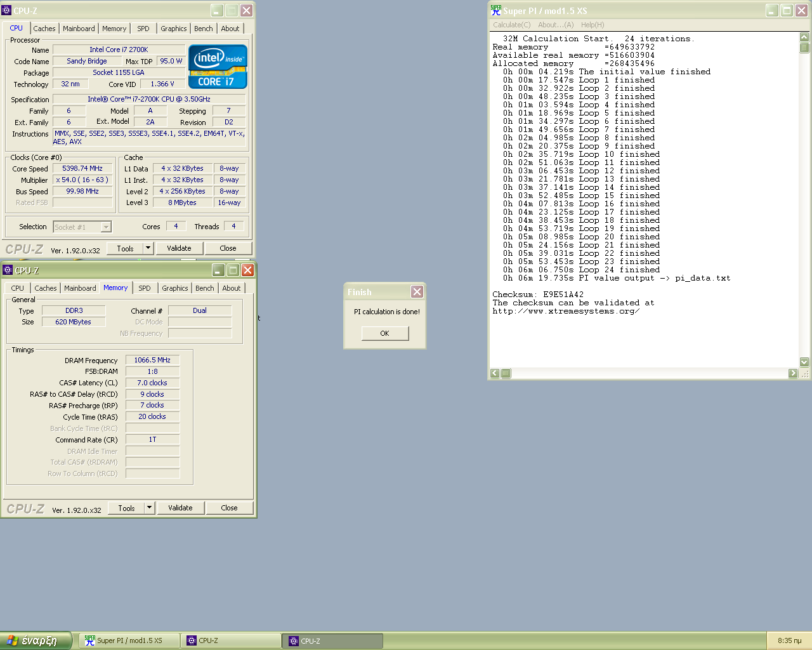Expand Tools dropdown arrow in top CPU-Z
This screenshot has width=812, height=650.
[148, 248]
